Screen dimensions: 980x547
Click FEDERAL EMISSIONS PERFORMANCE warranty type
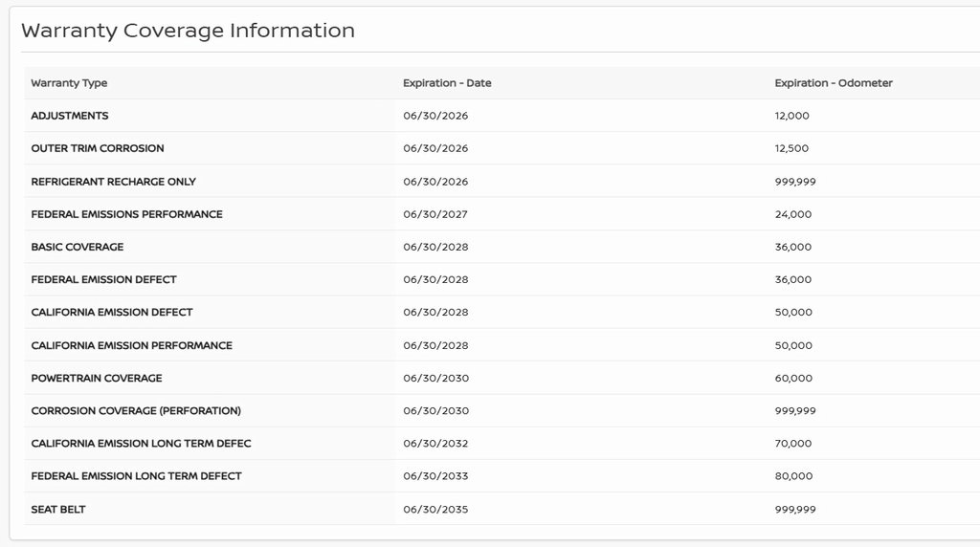(126, 214)
